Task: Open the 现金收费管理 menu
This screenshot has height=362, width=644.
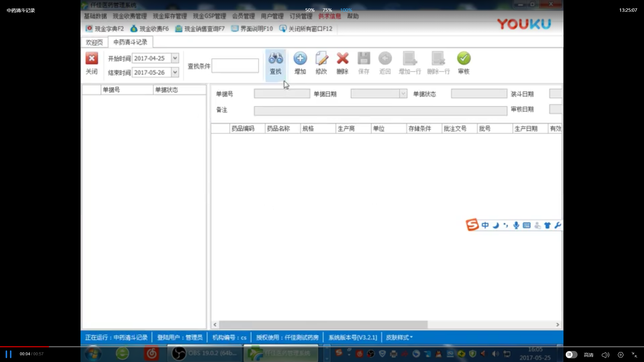Action: [x=130, y=16]
